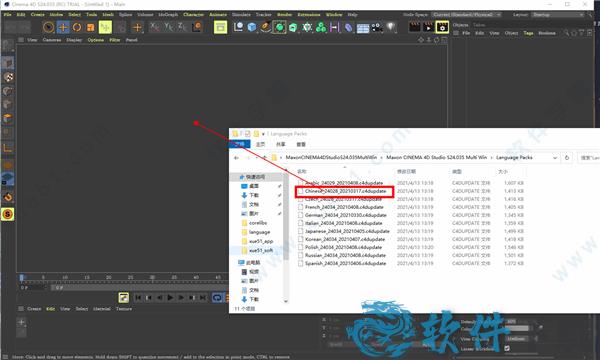Click the coordinate system icon
Image resolution: width=600 pixels, height=360 pixels.
pyautogui.click(x=197, y=27)
